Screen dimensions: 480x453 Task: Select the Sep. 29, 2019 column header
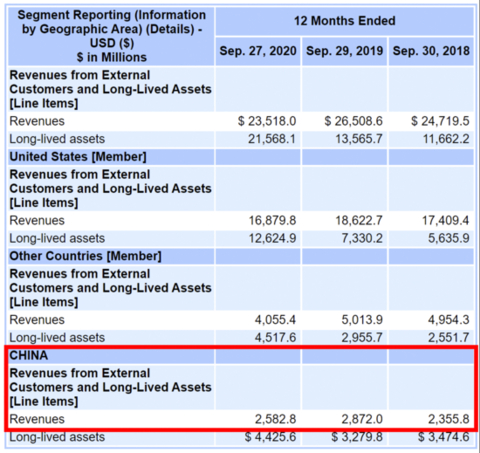pyautogui.click(x=344, y=51)
